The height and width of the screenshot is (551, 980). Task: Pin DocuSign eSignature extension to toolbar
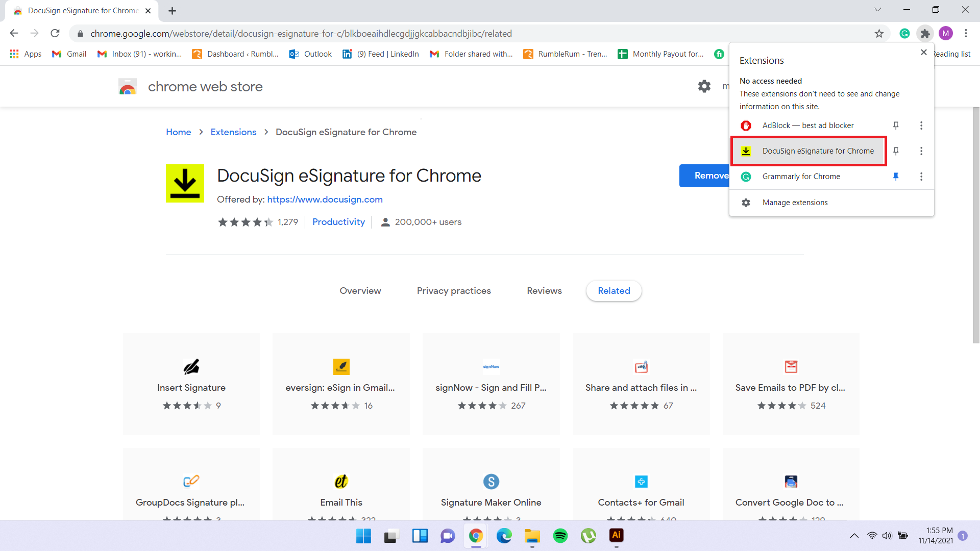coord(896,151)
